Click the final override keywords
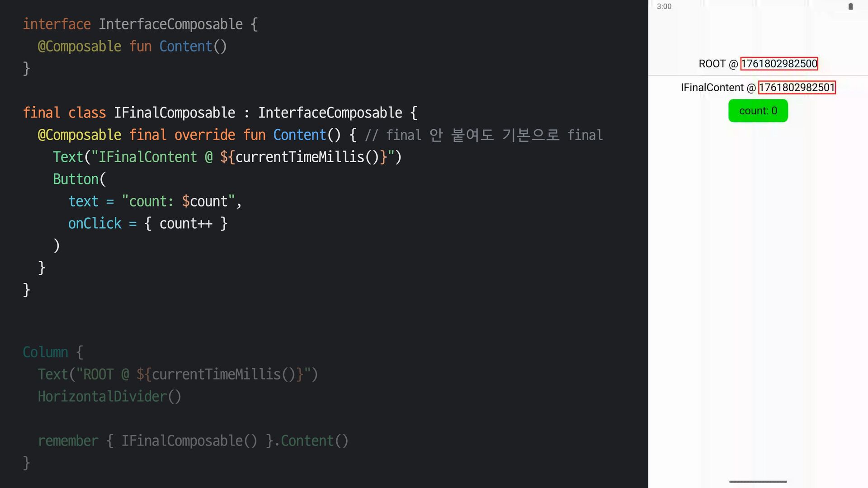This screenshot has width=868, height=488. coord(182,135)
